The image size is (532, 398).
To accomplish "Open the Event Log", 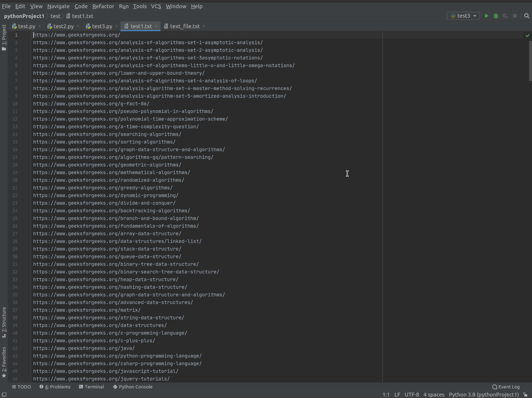I will coord(506,387).
